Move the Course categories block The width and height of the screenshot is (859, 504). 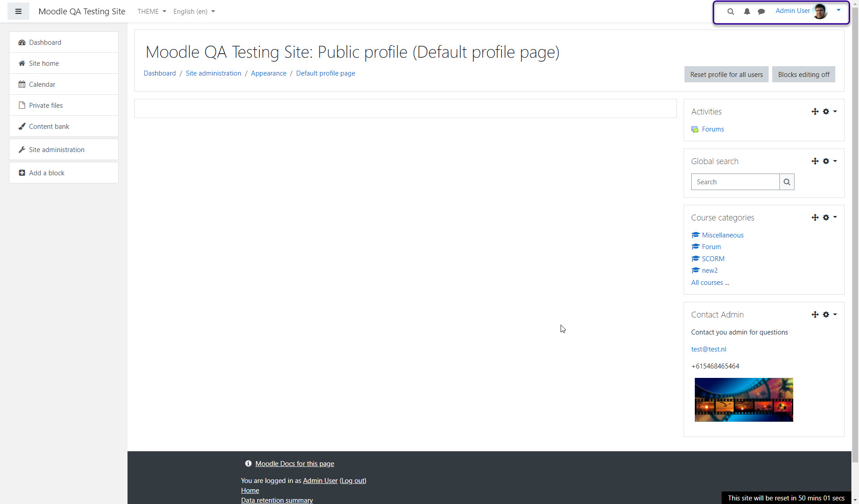(815, 217)
